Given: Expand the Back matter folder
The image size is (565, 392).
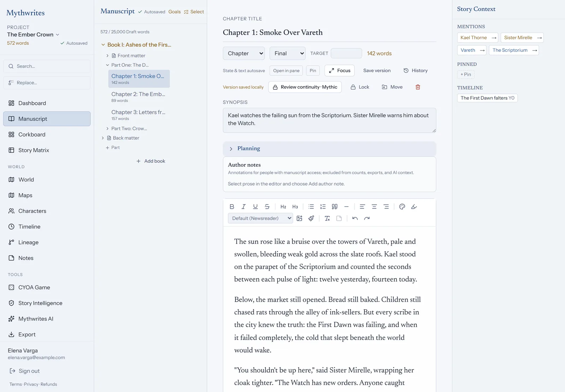Looking at the screenshot, I should click(x=103, y=138).
